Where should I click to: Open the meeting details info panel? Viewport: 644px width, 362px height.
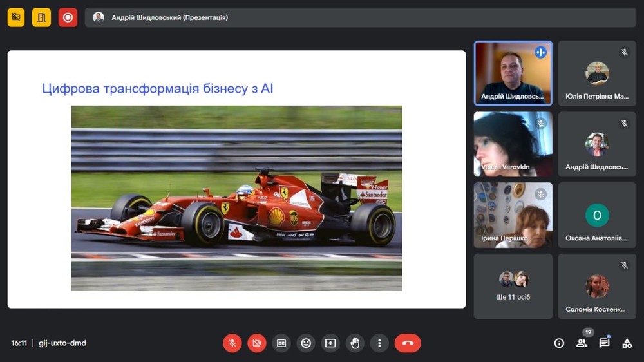559,343
